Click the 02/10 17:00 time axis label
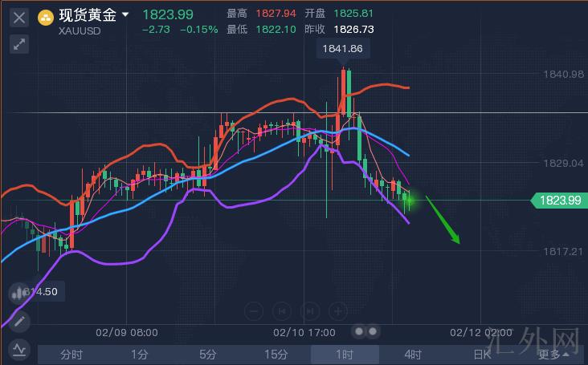This screenshot has height=365, width=588. point(304,332)
